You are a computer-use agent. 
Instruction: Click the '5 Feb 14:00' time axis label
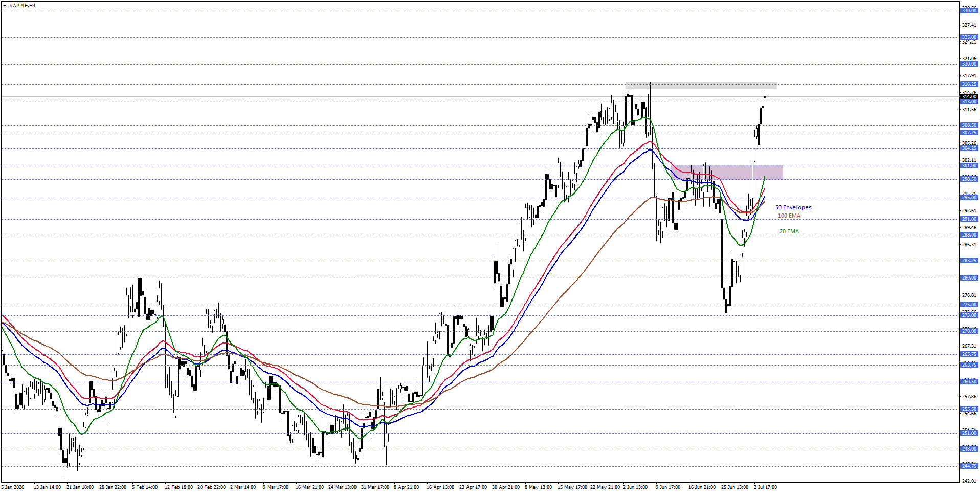pyautogui.click(x=145, y=487)
